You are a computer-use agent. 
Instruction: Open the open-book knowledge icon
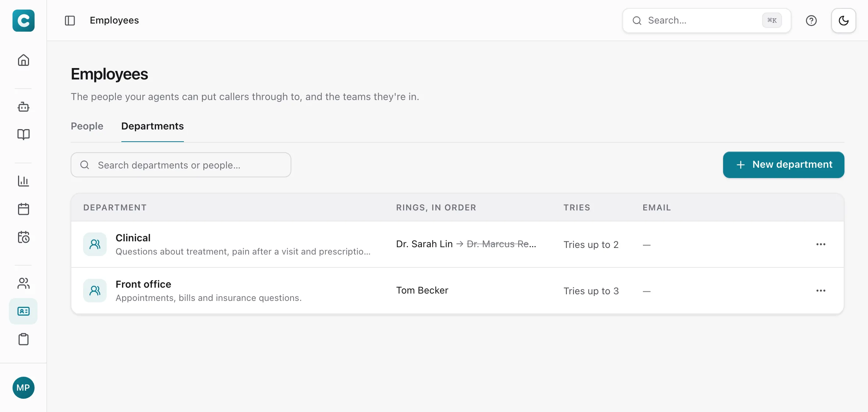coord(24,134)
